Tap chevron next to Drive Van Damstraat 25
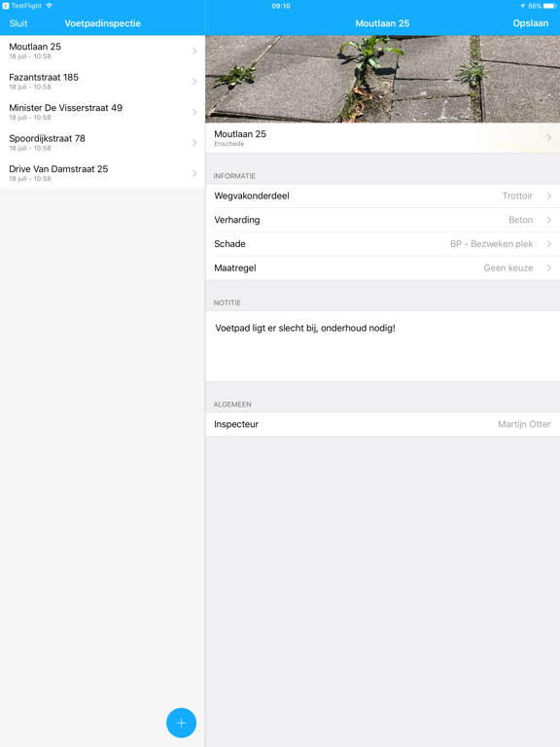The width and height of the screenshot is (560, 747). (x=194, y=173)
